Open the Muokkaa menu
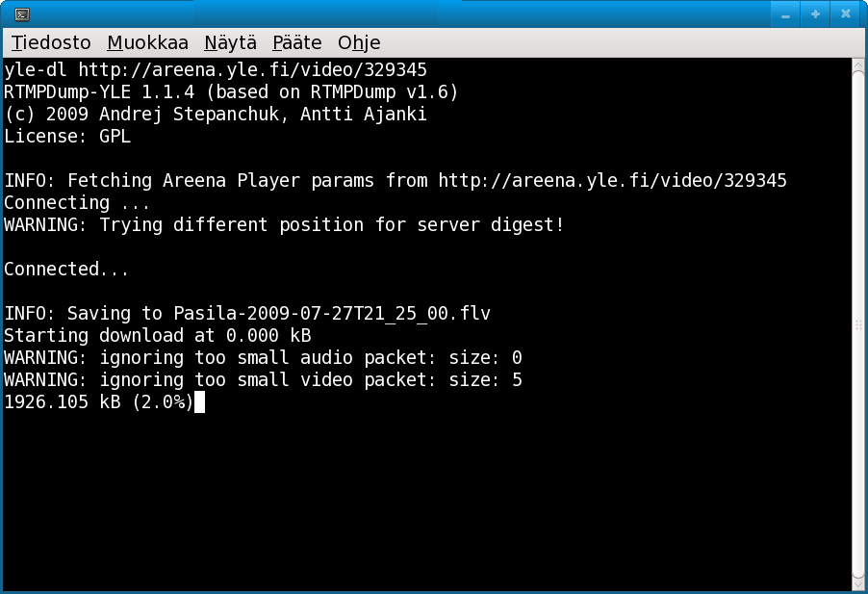This screenshot has height=594, width=868. (147, 42)
